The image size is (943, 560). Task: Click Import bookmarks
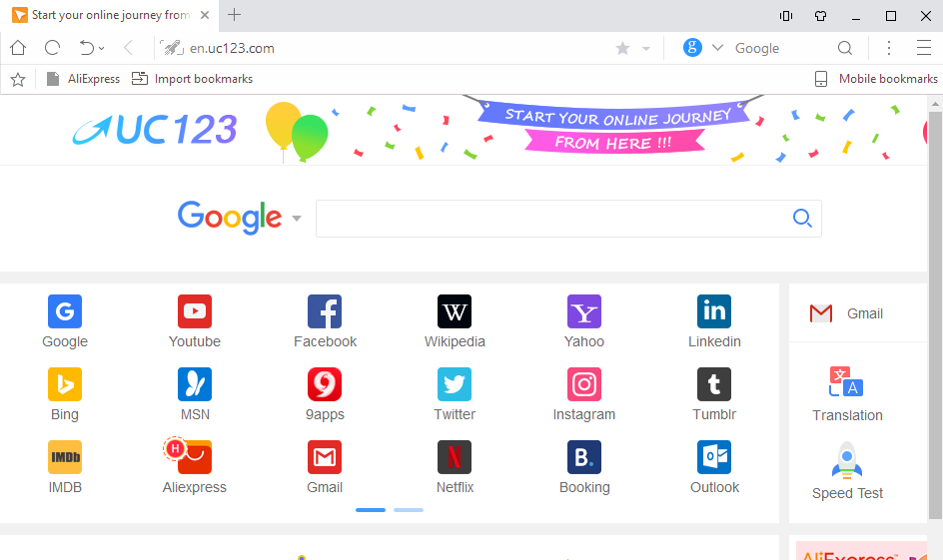pyautogui.click(x=192, y=79)
